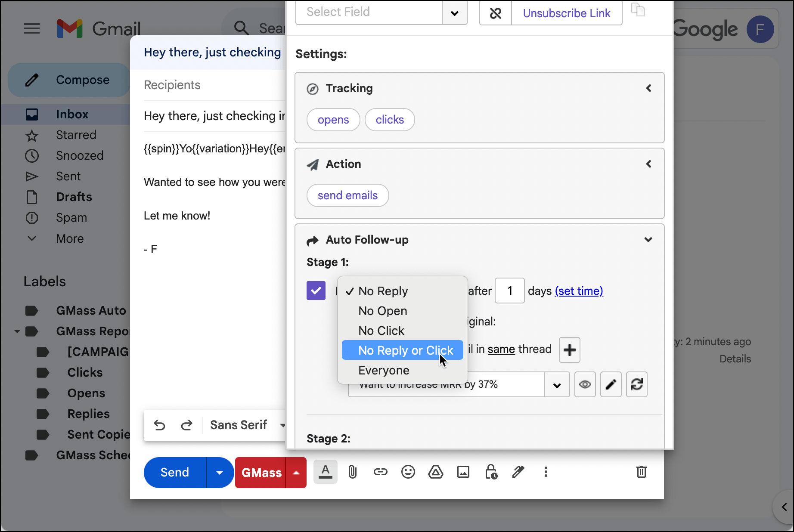Image resolution: width=794 pixels, height=532 pixels.
Task: Select No Open option
Action: pyautogui.click(x=403, y=311)
